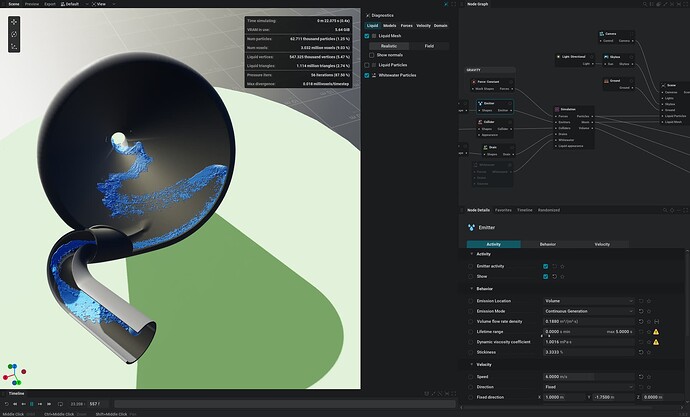Reset Emitter activity to default value
The width and height of the screenshot is (690, 417).
point(552,266)
